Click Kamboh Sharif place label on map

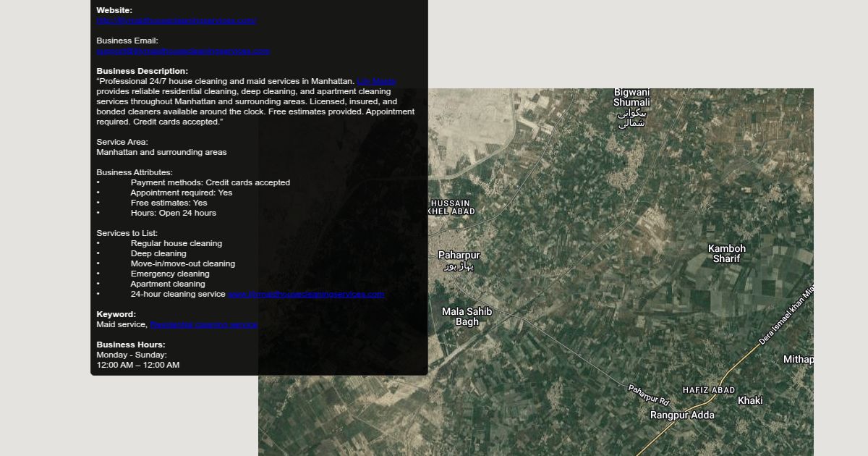[726, 253]
